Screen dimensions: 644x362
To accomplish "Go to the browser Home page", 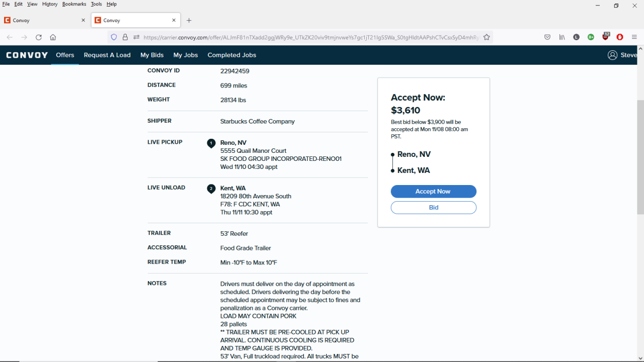I will click(53, 37).
